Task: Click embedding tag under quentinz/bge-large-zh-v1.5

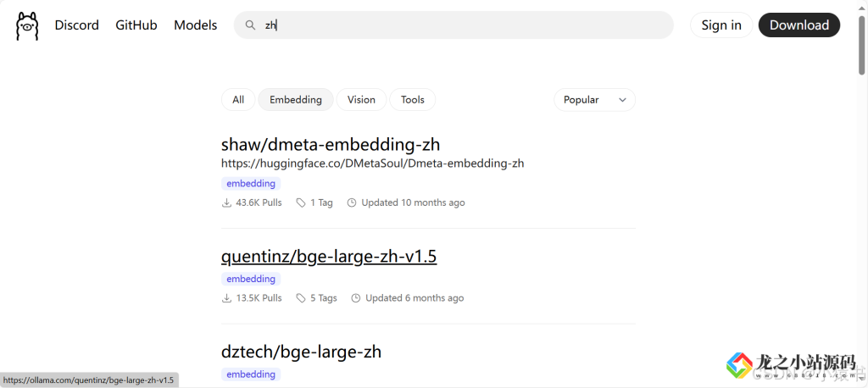Action: [251, 279]
